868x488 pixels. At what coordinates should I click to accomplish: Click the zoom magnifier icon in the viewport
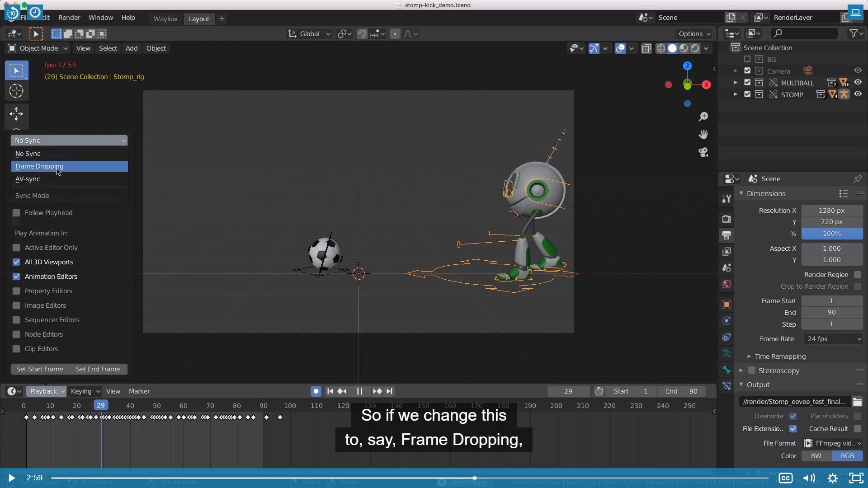(x=703, y=117)
